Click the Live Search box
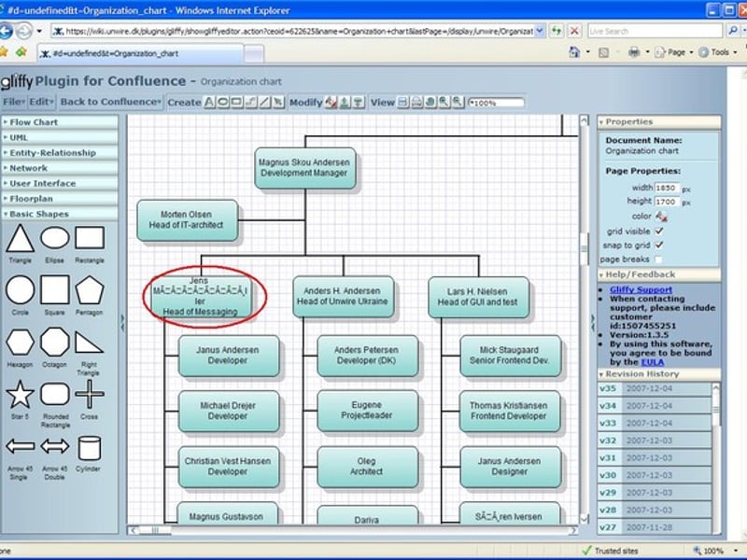Screen dimensions: 747x560 coord(655,31)
